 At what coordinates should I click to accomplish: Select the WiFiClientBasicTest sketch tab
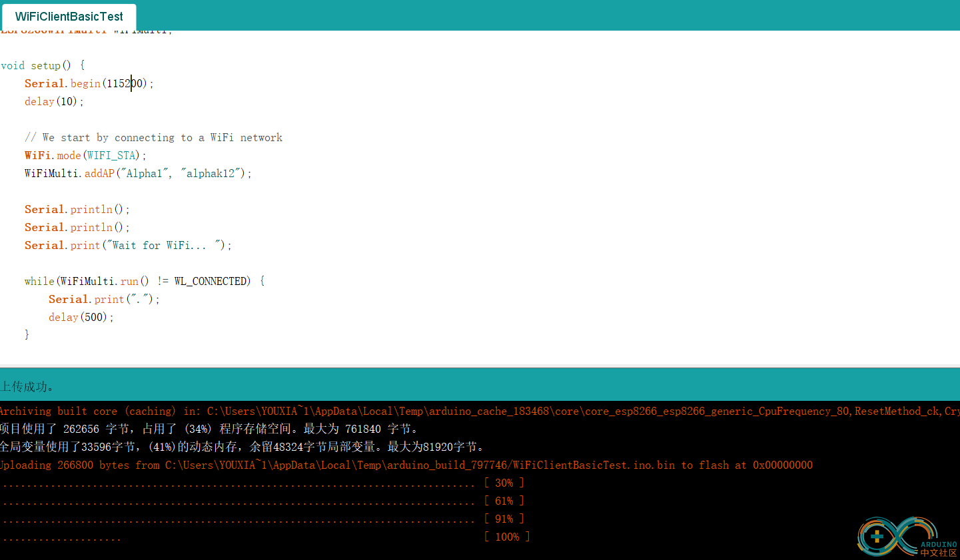(x=69, y=17)
